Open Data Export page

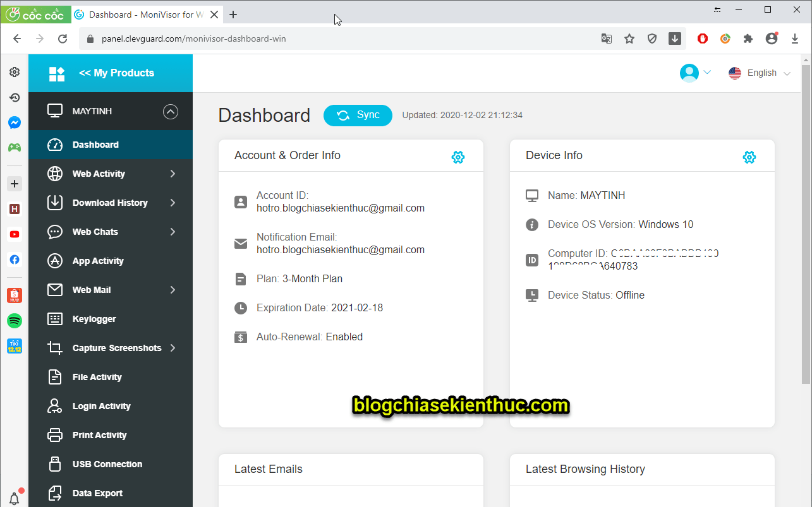pyautogui.click(x=111, y=493)
